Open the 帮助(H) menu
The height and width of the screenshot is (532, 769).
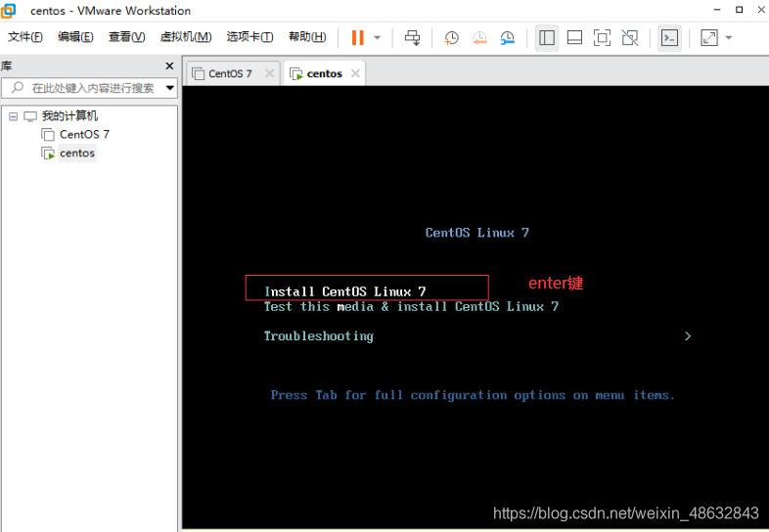(307, 37)
